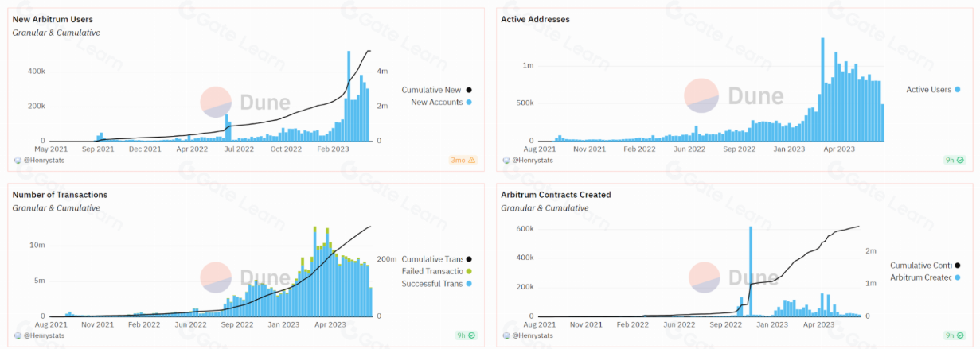Toggle the Cumulative Transactions legend entry
Viewport: 980px width, 349px height.
[433, 259]
